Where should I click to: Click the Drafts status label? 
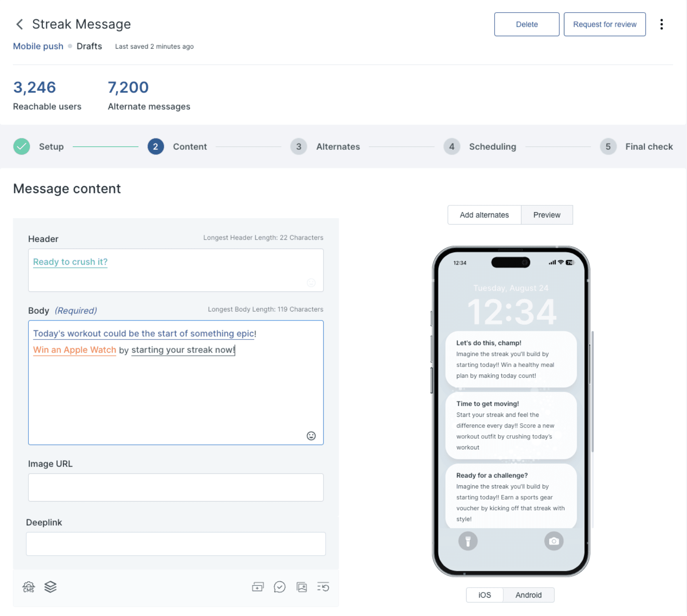point(89,46)
